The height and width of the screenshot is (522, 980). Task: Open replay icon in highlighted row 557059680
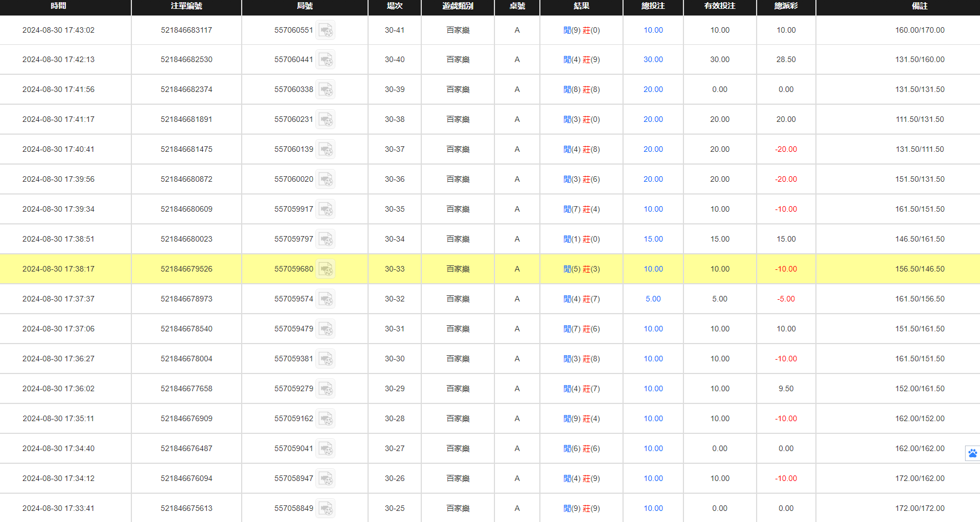click(325, 269)
